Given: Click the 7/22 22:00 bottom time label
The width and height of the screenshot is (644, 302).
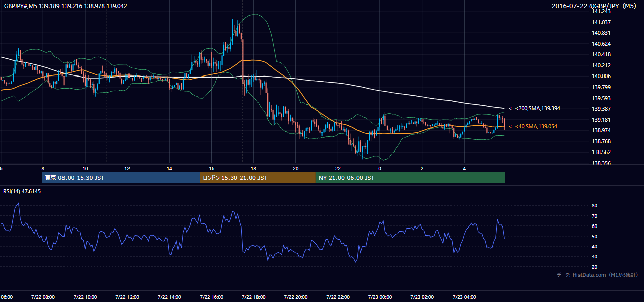Looking at the screenshot, I should pyautogui.click(x=338, y=297).
